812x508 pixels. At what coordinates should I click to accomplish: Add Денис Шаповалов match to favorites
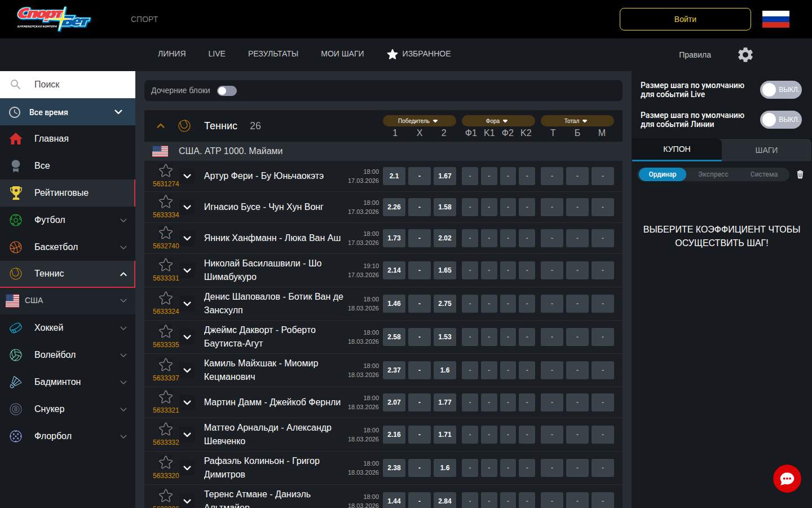[x=166, y=299]
